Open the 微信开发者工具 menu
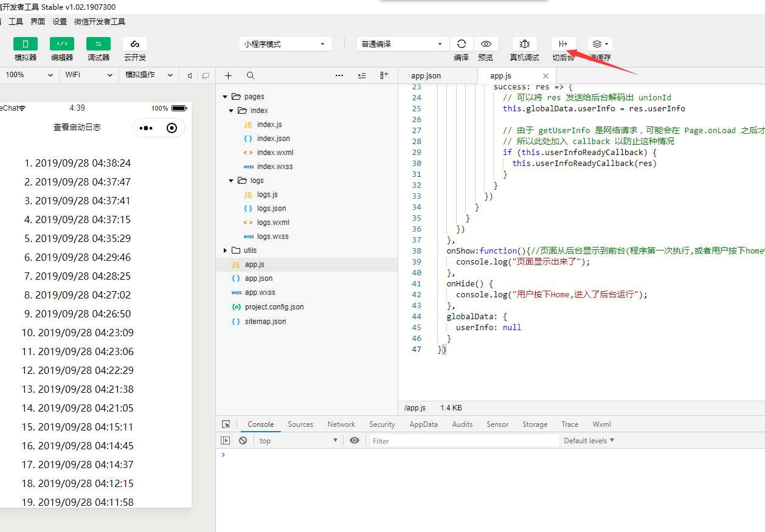 pyautogui.click(x=100, y=21)
